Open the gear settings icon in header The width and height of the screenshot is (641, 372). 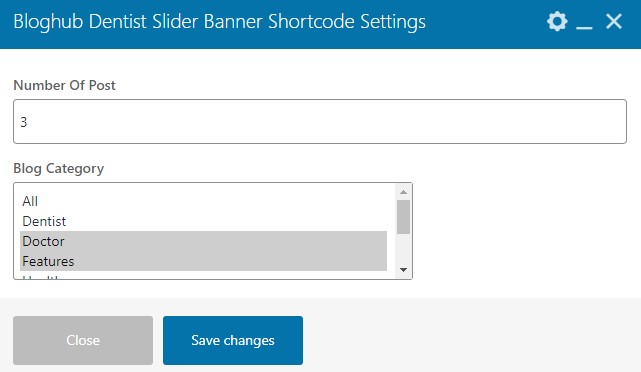[x=557, y=21]
